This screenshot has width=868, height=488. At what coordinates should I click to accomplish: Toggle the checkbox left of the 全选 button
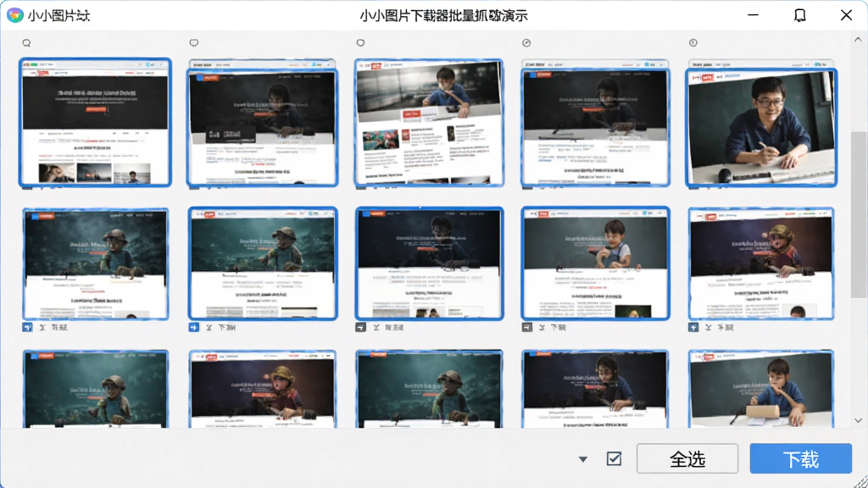pos(614,458)
